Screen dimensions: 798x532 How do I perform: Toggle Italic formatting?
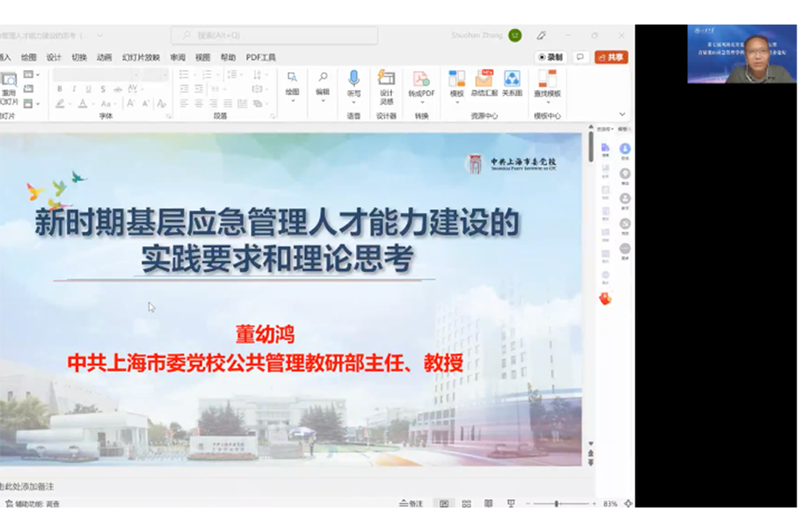click(74, 89)
